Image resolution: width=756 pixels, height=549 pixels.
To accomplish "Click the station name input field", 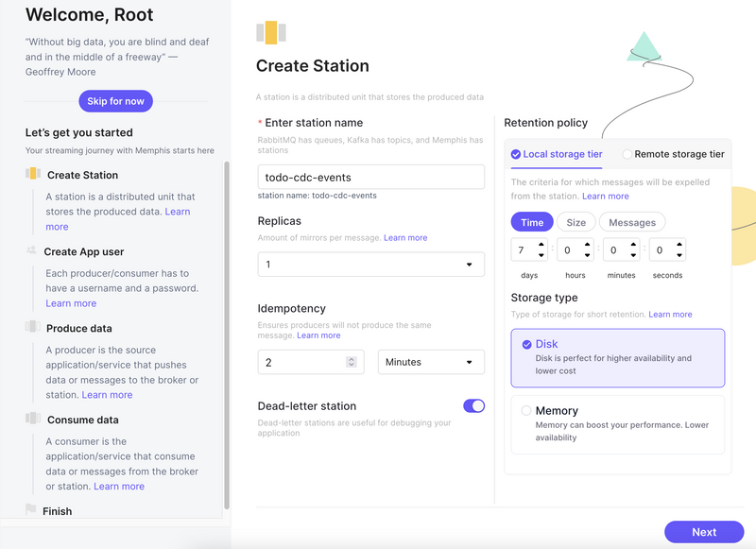I will [x=370, y=177].
